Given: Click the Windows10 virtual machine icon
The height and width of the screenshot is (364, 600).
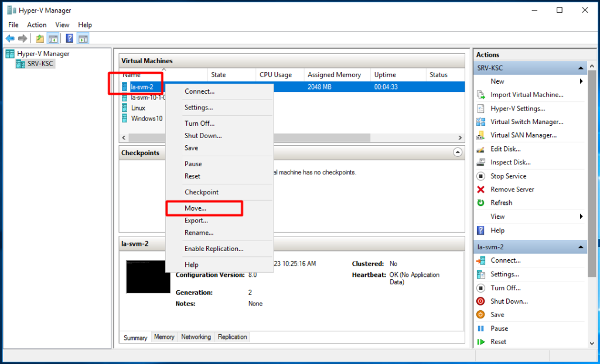Looking at the screenshot, I should coord(125,118).
